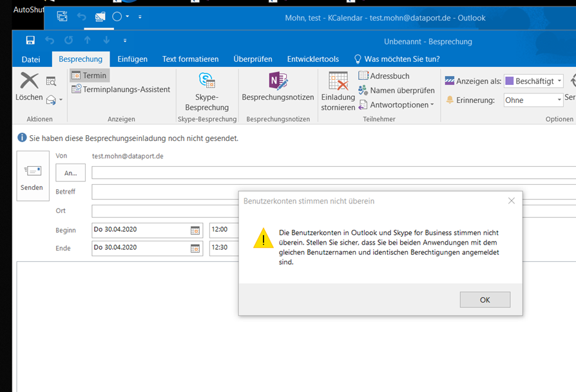This screenshot has width=576, height=392.
Task: Click the meeting body text area
Action: pos(296,327)
